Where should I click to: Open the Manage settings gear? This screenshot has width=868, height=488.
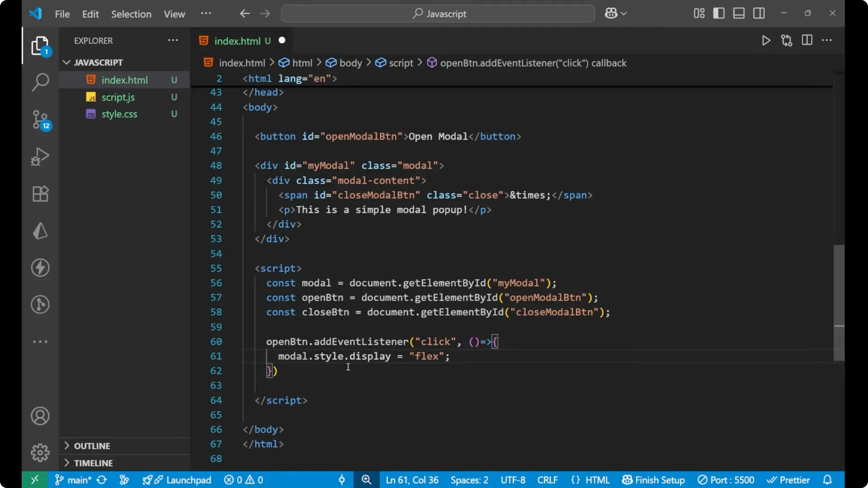(x=40, y=452)
